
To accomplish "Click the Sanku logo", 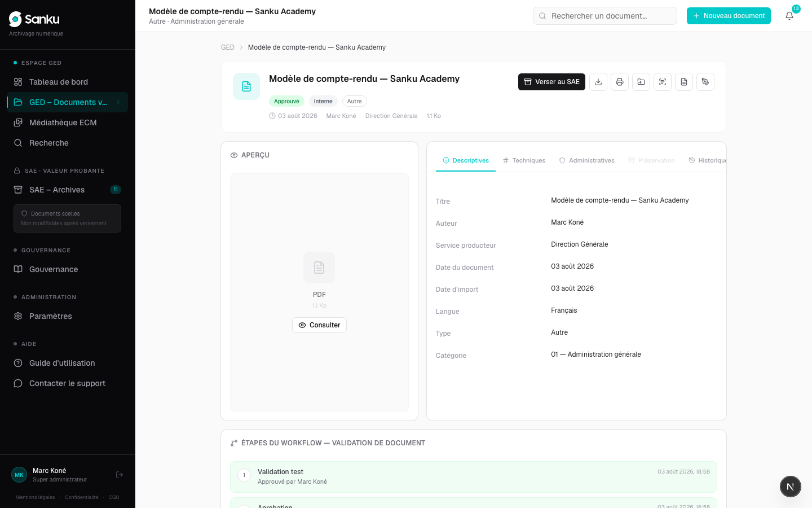I will click(34, 19).
